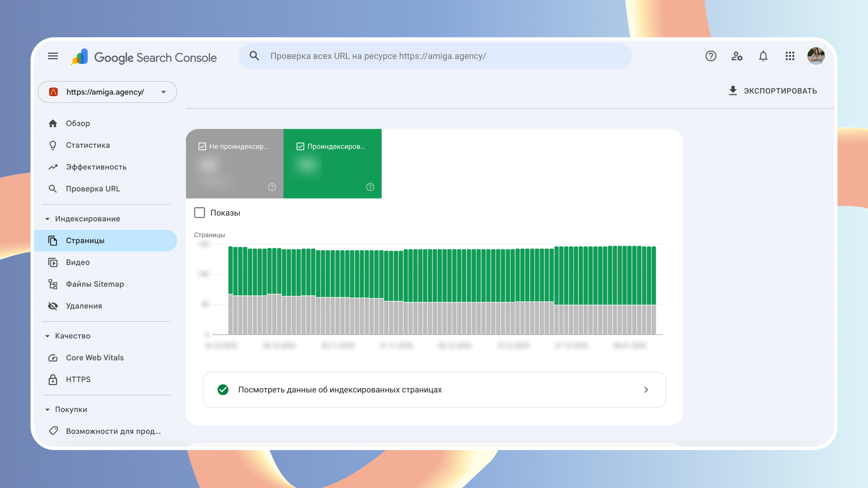This screenshot has width=868, height=488.
Task: Enable the Показы checkbox
Action: [199, 213]
